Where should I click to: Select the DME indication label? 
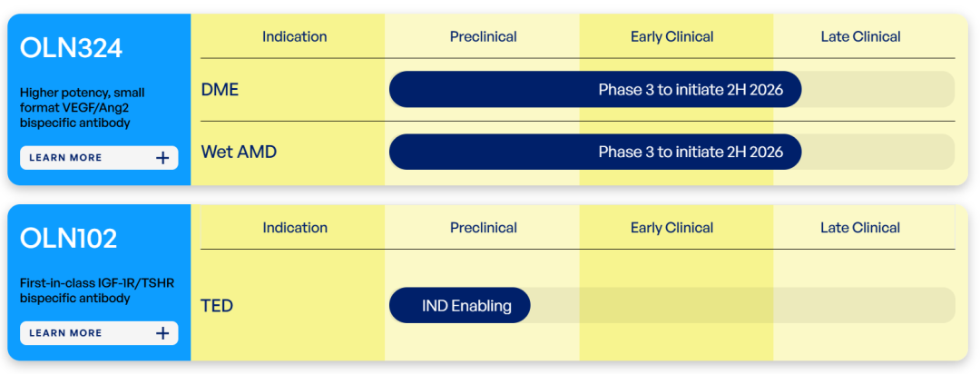(x=220, y=90)
